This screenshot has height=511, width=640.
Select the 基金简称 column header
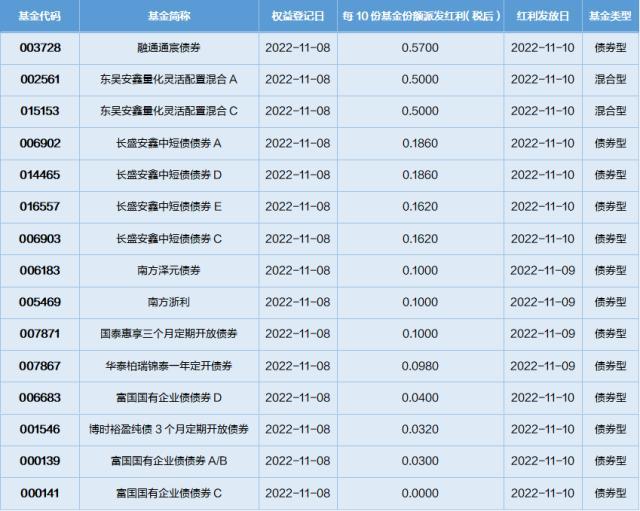pos(169,16)
